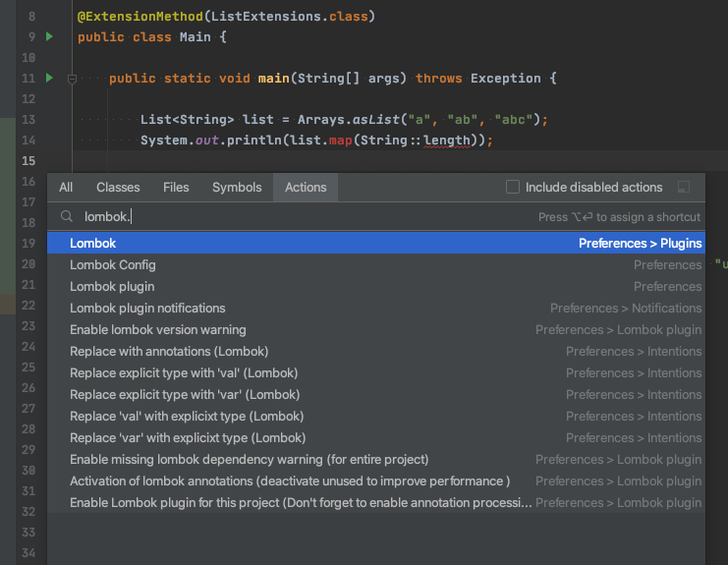The width and height of the screenshot is (728, 565).
Task: Open search results in tool window icon
Action: (684, 187)
